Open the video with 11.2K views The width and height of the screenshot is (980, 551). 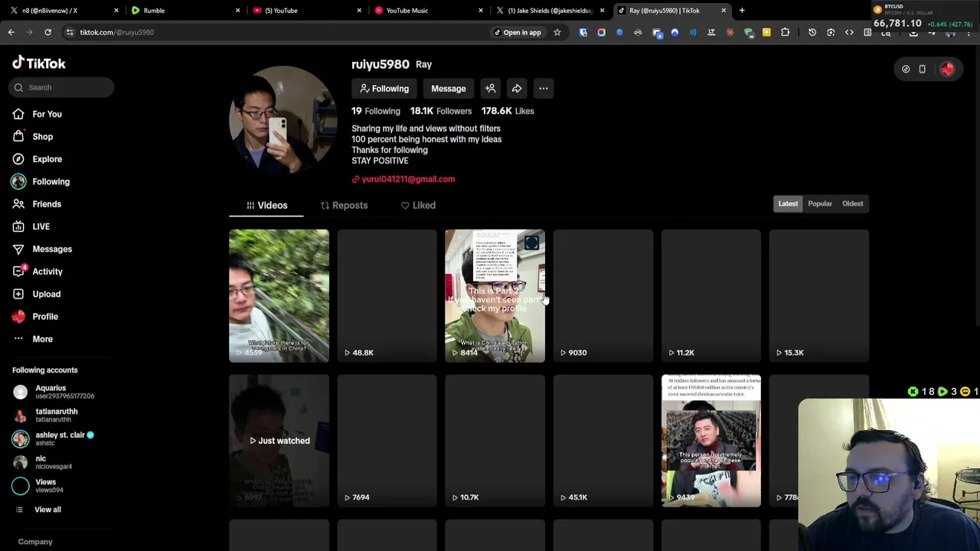(710, 295)
